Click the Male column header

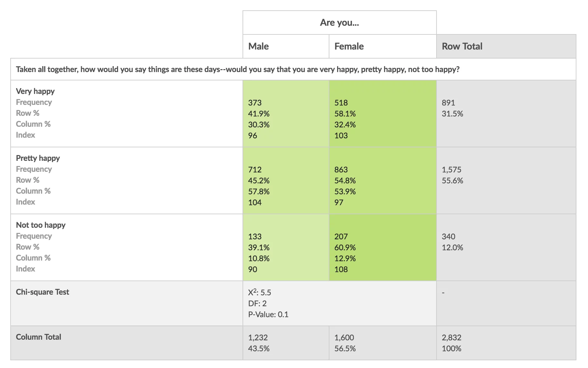[x=258, y=46]
